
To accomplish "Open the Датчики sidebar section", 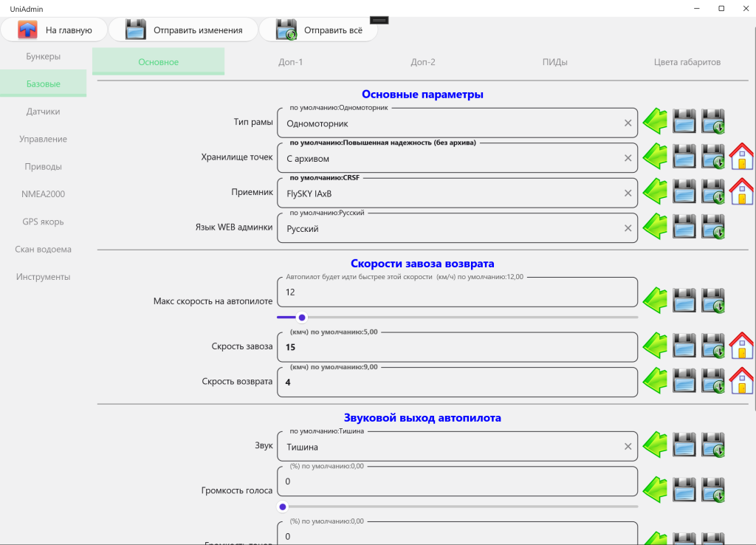I will click(x=43, y=112).
